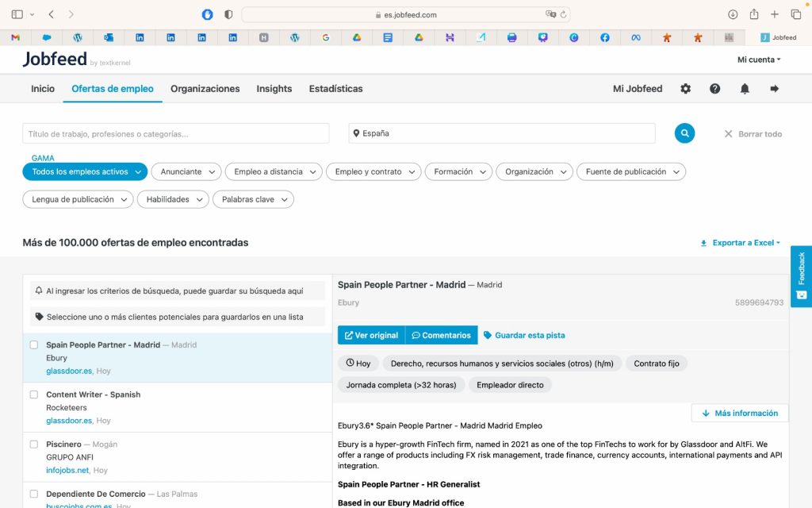Click the logout arrow icon

775,89
